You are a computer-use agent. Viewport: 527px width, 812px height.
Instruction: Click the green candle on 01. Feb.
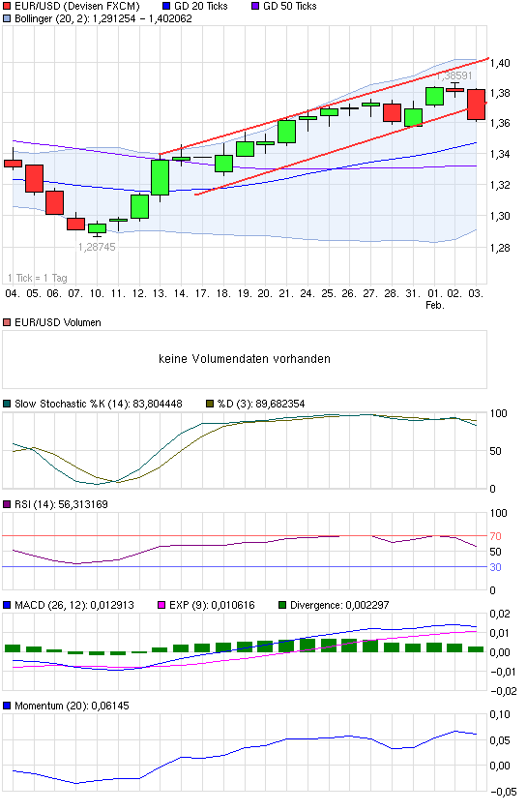pyautogui.click(x=434, y=97)
